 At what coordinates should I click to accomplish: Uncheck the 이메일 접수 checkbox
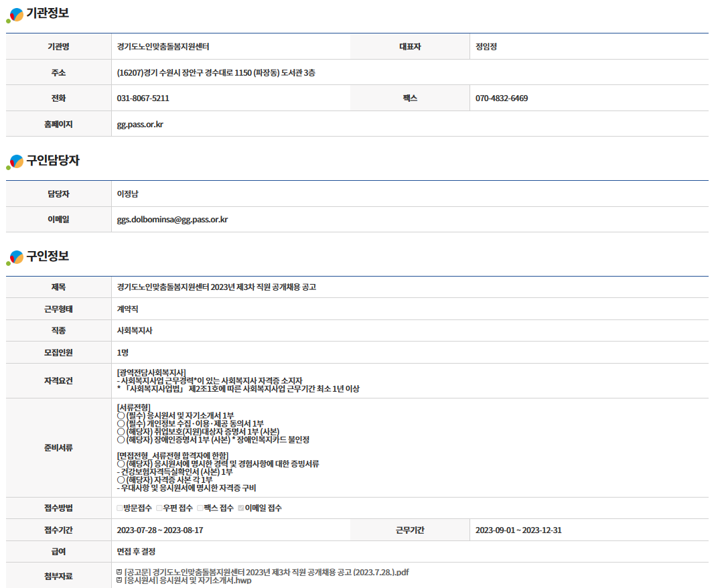[x=241, y=508]
